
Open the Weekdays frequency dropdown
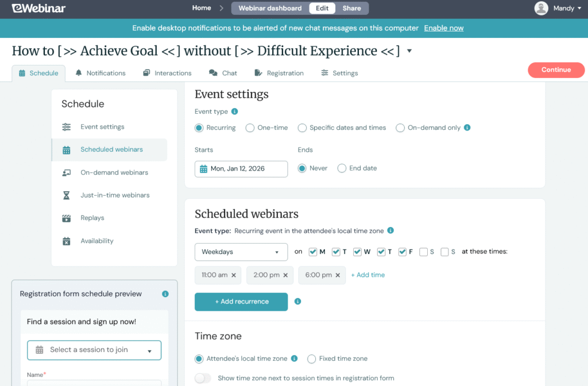click(x=241, y=252)
